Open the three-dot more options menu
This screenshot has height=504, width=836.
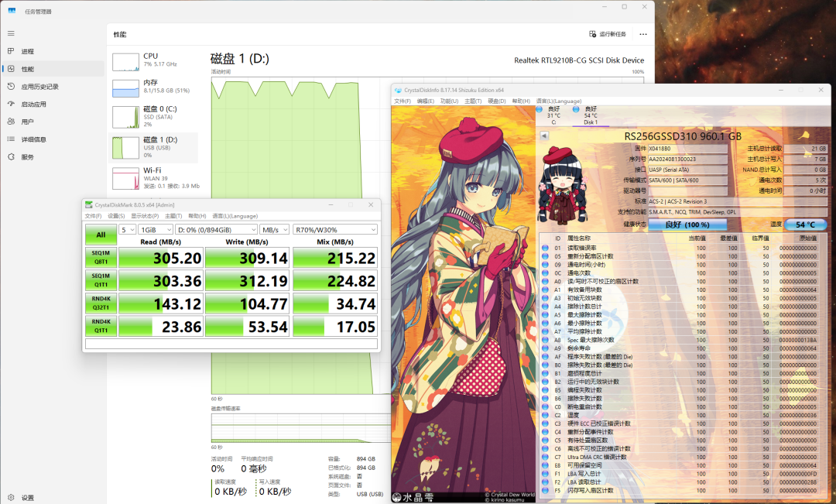[643, 34]
